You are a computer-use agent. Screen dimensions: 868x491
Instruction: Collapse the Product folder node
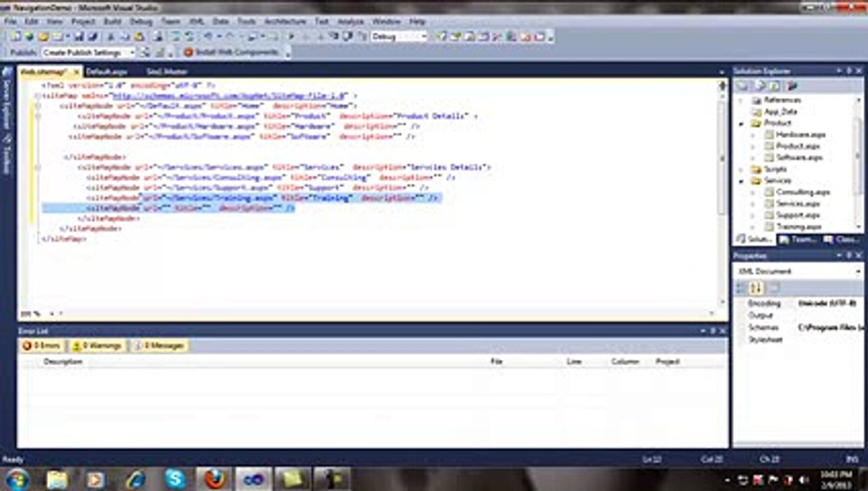742,123
